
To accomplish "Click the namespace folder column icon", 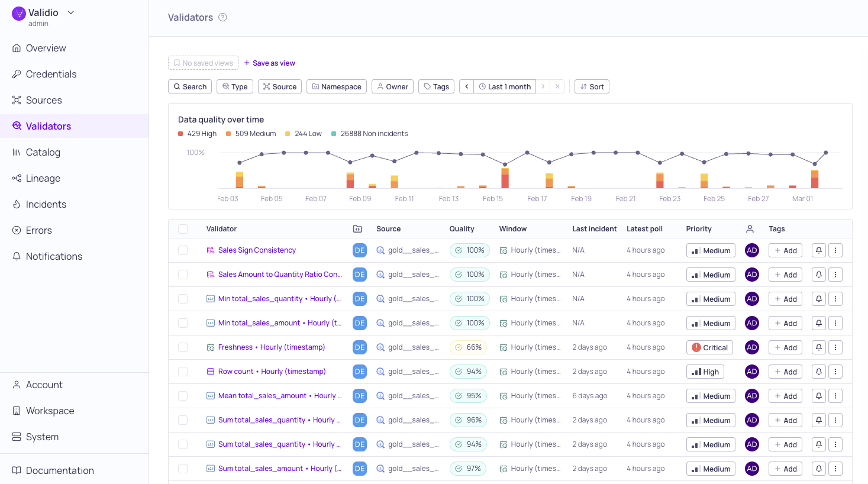I will (357, 229).
